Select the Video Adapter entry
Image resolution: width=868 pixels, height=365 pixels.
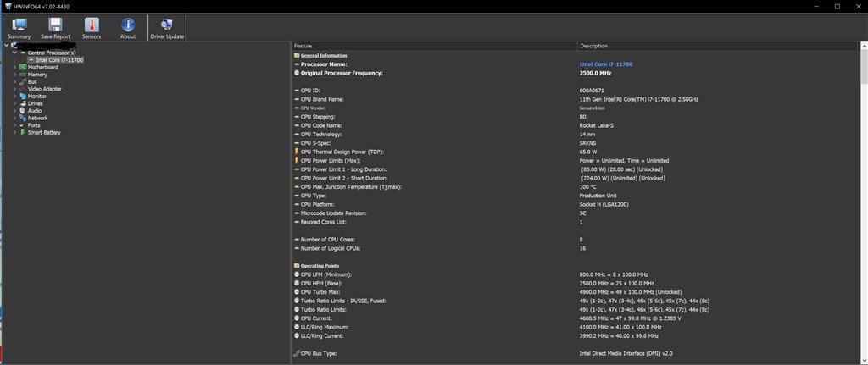tap(44, 89)
